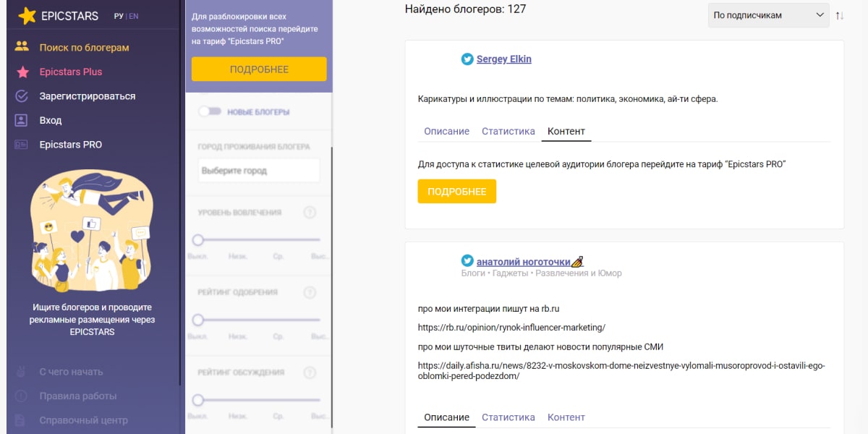The image size is (868, 434).
Task: Click the ГОРОД ПРОЖИВАНИЯ БЛОГЕРА label
Action: (254, 147)
